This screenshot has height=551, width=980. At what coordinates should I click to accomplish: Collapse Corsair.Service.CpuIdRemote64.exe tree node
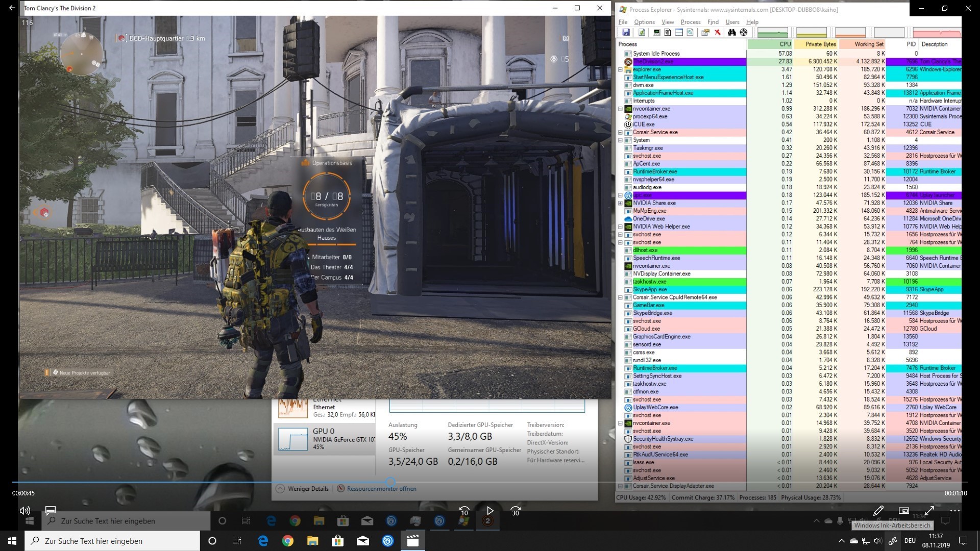click(x=621, y=297)
